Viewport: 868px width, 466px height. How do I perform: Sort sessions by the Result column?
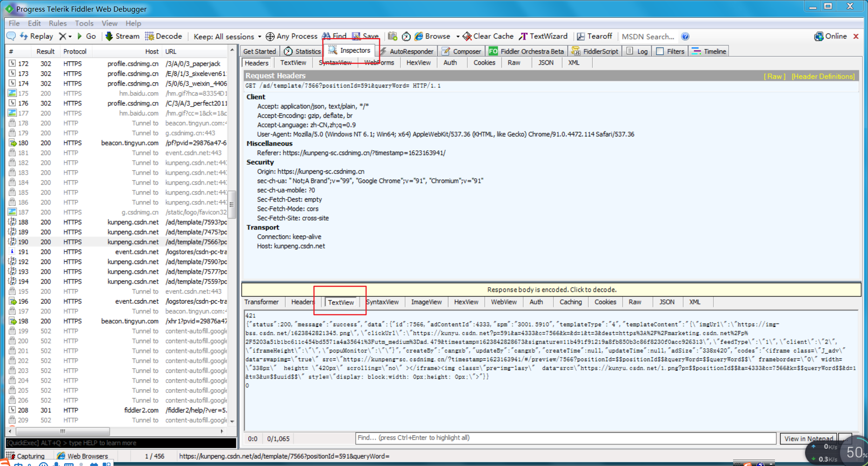pos(46,52)
